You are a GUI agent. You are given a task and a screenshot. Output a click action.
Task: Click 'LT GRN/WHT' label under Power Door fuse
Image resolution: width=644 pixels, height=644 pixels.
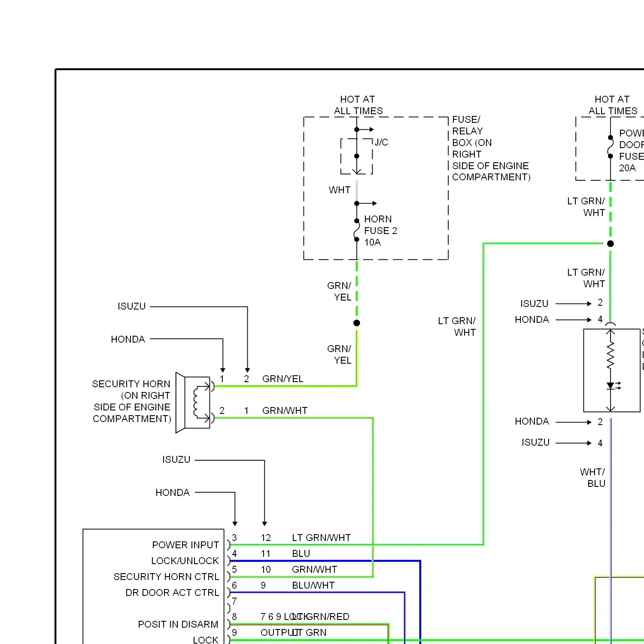click(586, 207)
